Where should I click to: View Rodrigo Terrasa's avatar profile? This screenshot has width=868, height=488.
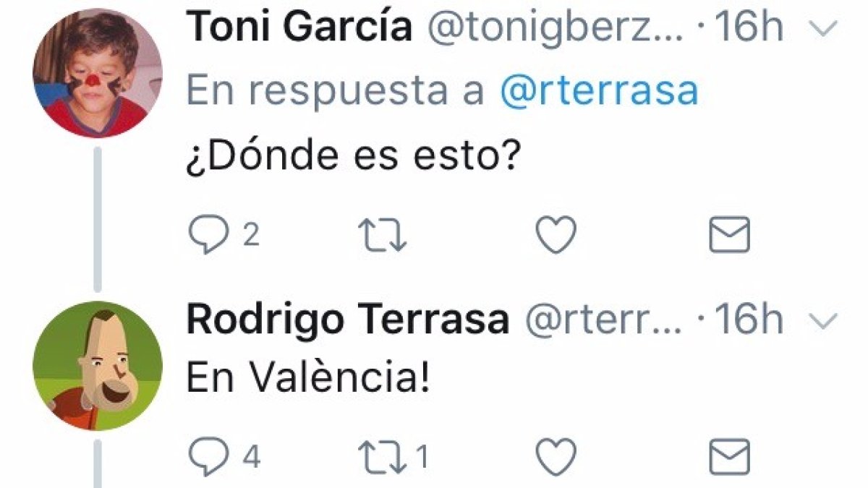(98, 366)
